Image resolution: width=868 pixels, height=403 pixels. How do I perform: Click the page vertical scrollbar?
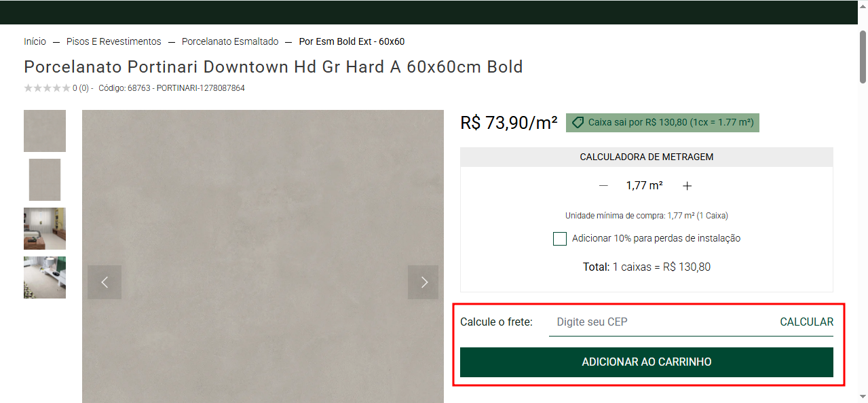pos(863,58)
